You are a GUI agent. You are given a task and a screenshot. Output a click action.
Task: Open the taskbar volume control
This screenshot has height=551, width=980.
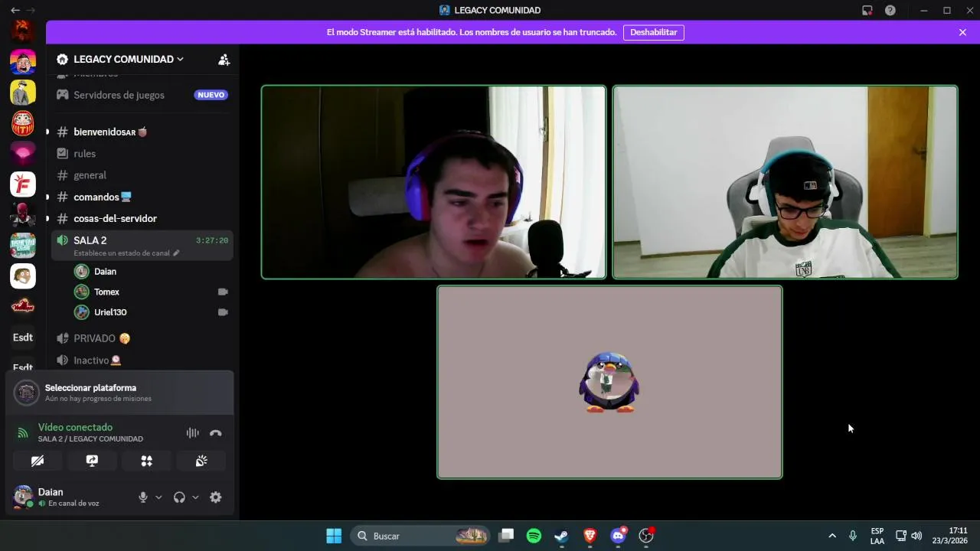pos(916,536)
